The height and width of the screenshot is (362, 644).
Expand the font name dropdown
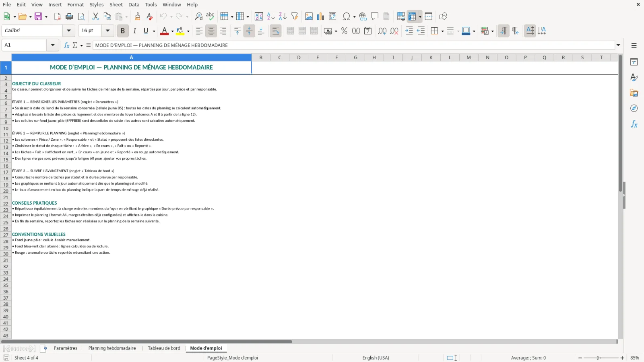(x=69, y=31)
